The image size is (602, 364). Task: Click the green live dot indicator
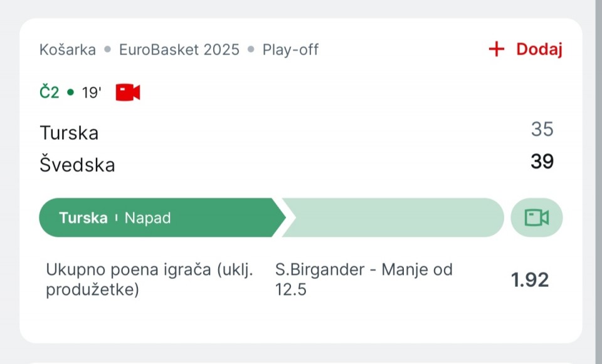tap(70, 93)
